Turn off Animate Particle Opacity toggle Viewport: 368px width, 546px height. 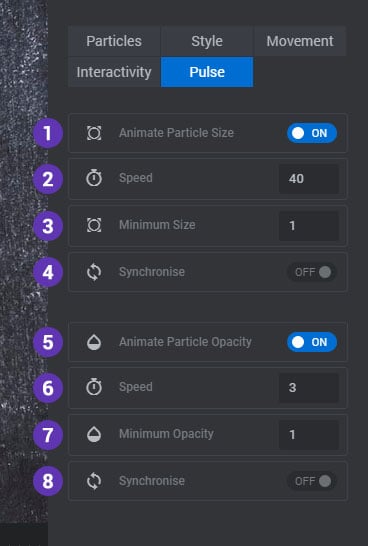click(x=312, y=342)
